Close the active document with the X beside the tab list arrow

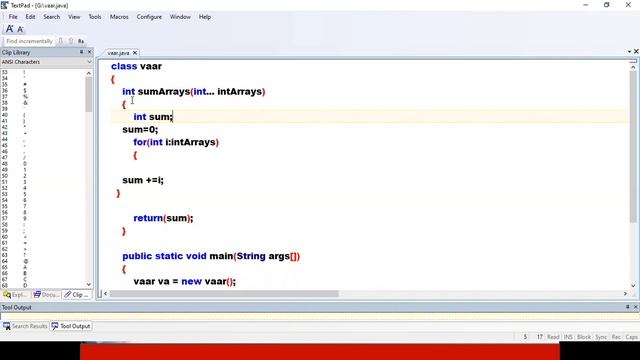coord(636,51)
